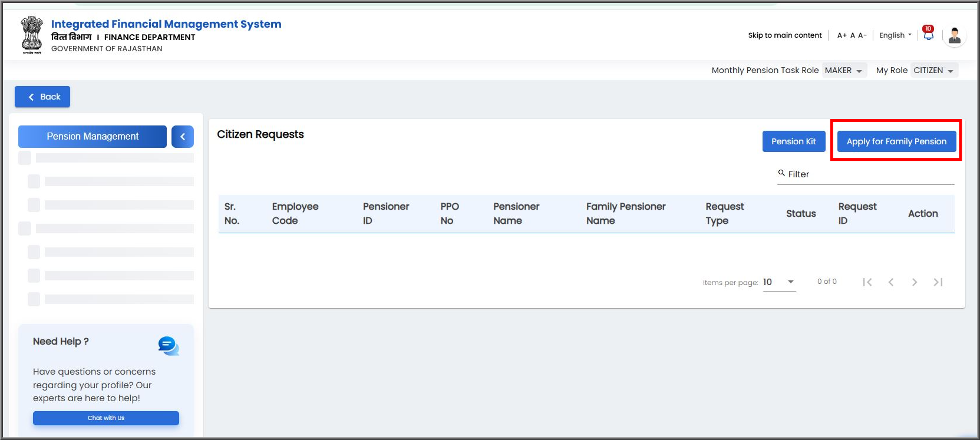Select the Pension Management menu item
This screenshot has height=440, width=980.
pyautogui.click(x=93, y=137)
